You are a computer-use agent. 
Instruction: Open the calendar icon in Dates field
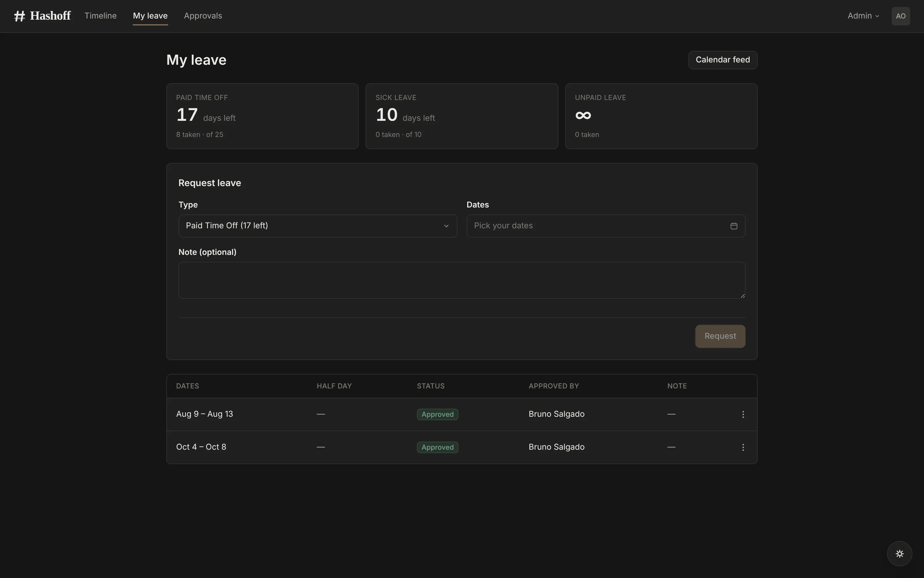pos(733,226)
